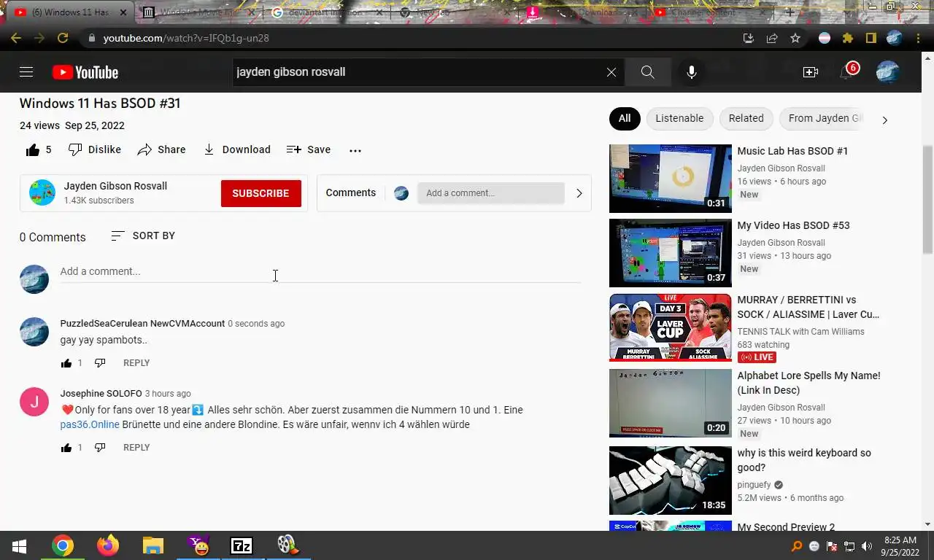The height and width of the screenshot is (560, 934).
Task: Open Windows Start menu
Action: 20,545
